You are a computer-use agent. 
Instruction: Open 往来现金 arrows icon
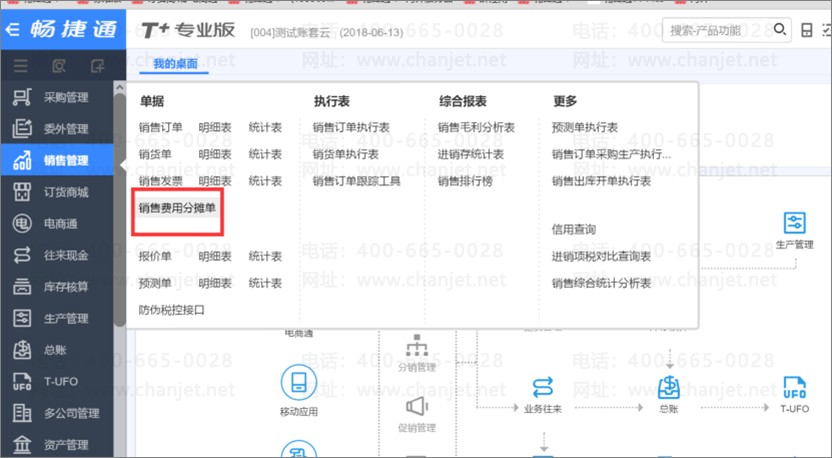[x=22, y=255]
